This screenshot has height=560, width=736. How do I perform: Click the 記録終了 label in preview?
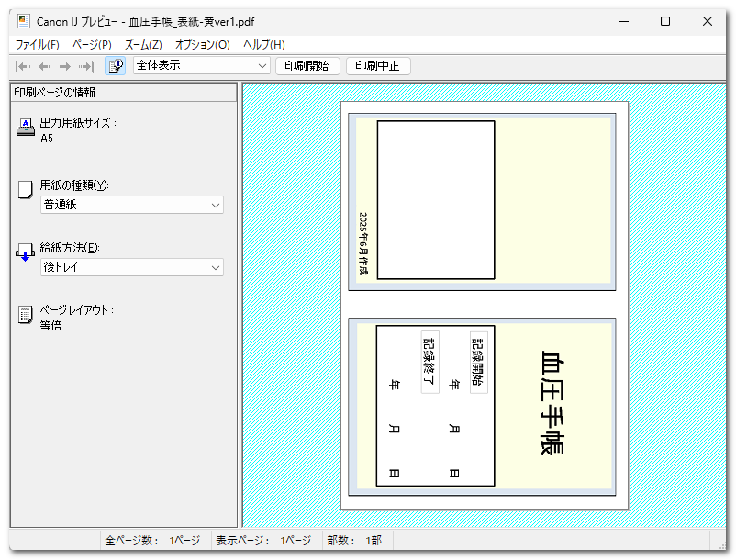(429, 362)
